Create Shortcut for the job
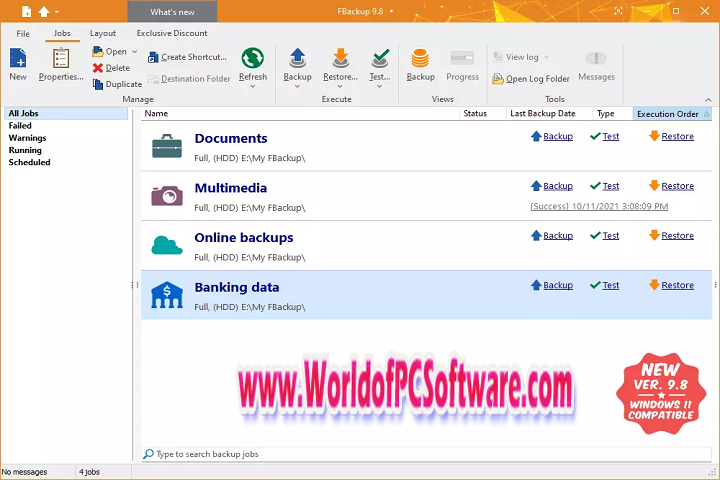Image resolution: width=720 pixels, height=480 pixels. point(187,57)
